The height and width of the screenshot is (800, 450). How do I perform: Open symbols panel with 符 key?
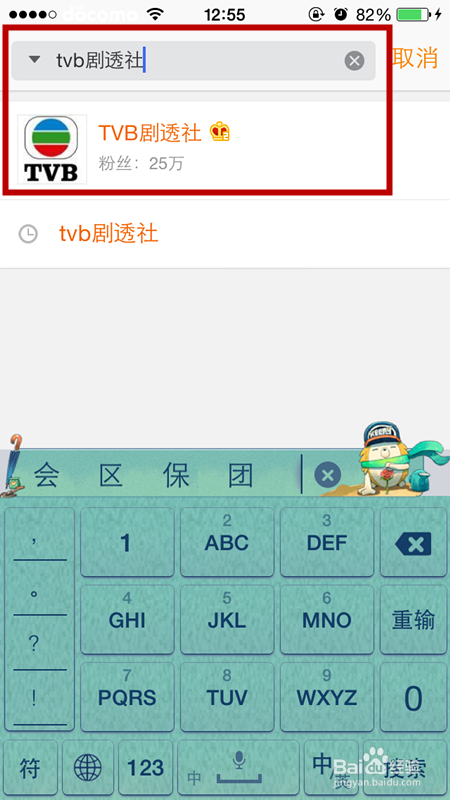[30, 767]
